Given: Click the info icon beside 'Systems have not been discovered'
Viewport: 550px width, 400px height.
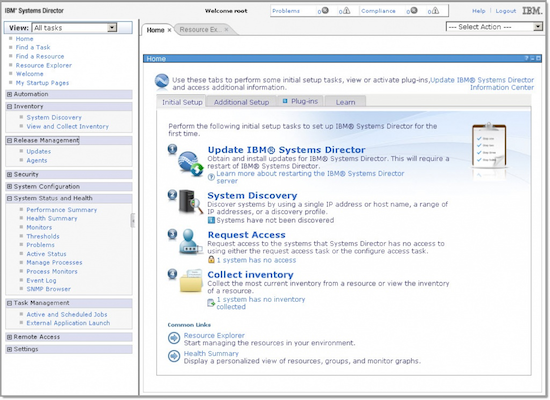Looking at the screenshot, I should (211, 220).
